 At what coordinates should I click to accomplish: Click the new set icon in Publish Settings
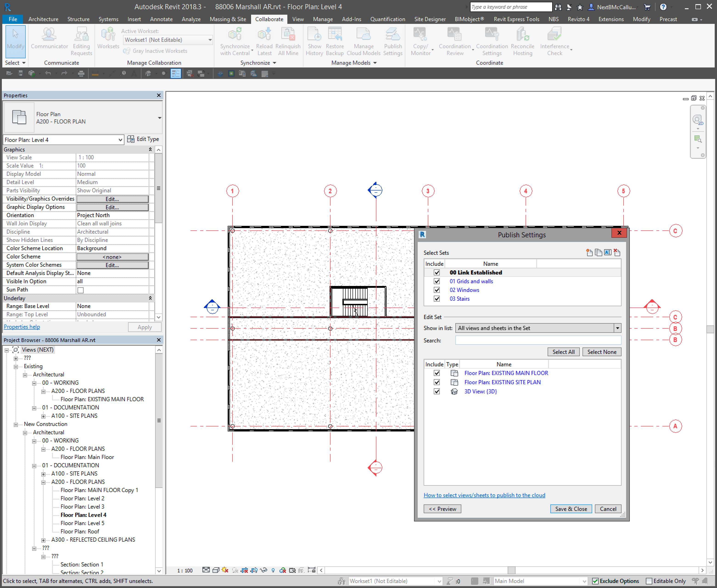(589, 252)
